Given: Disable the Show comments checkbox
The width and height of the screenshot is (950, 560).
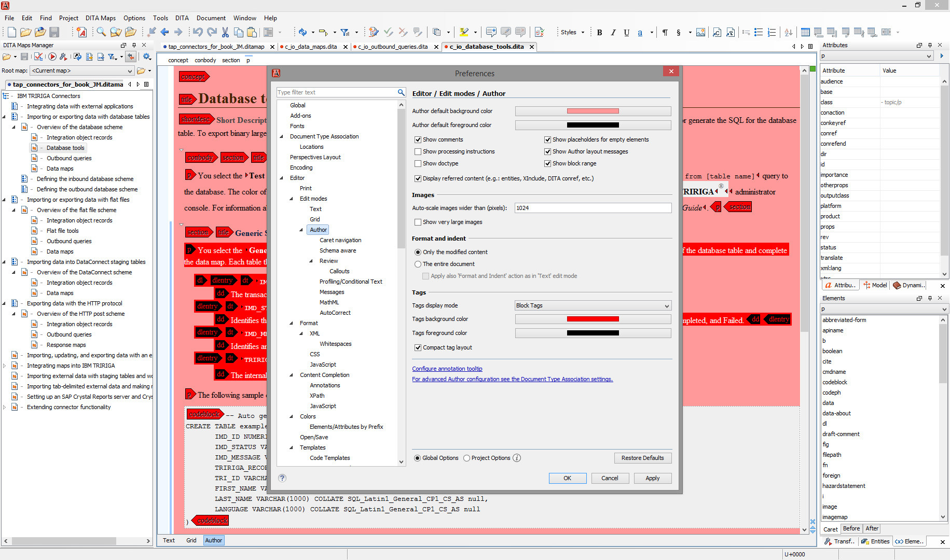Looking at the screenshot, I should tap(418, 139).
